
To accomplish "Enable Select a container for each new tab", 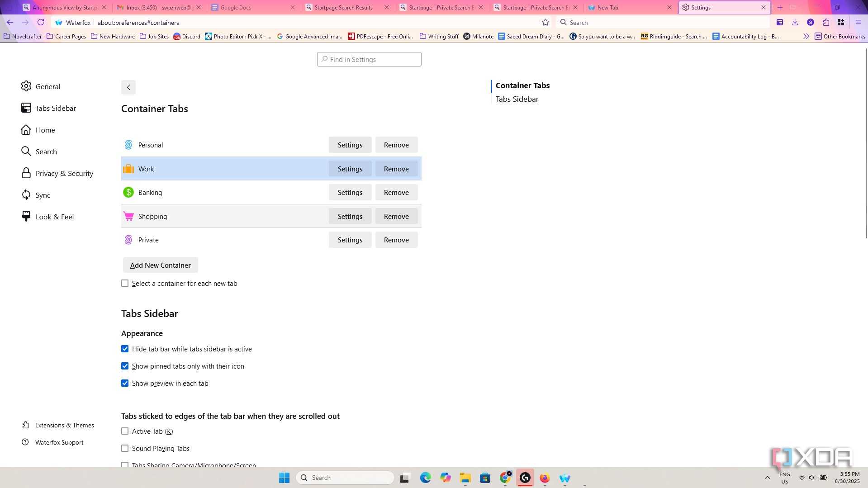I will coord(125,283).
